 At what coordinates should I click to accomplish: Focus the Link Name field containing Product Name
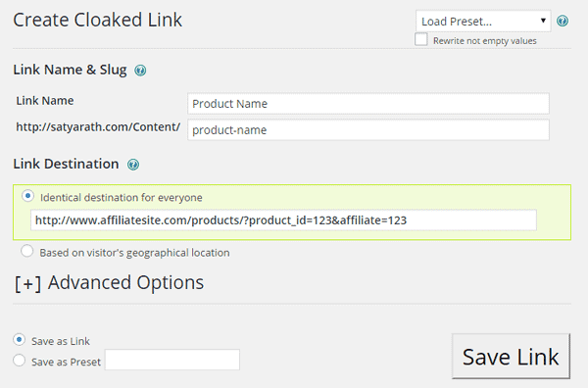[x=368, y=104]
